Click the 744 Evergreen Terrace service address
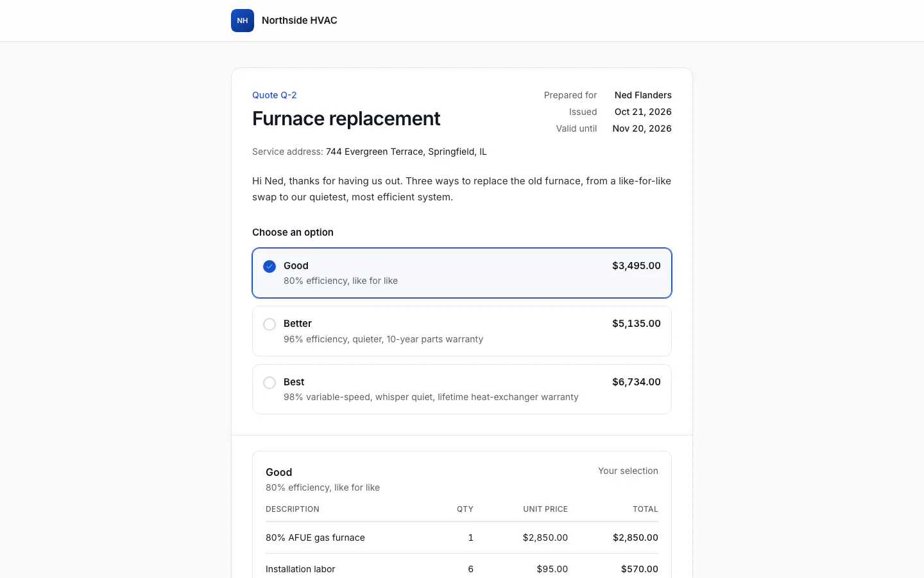This screenshot has width=924, height=578. 406,152
